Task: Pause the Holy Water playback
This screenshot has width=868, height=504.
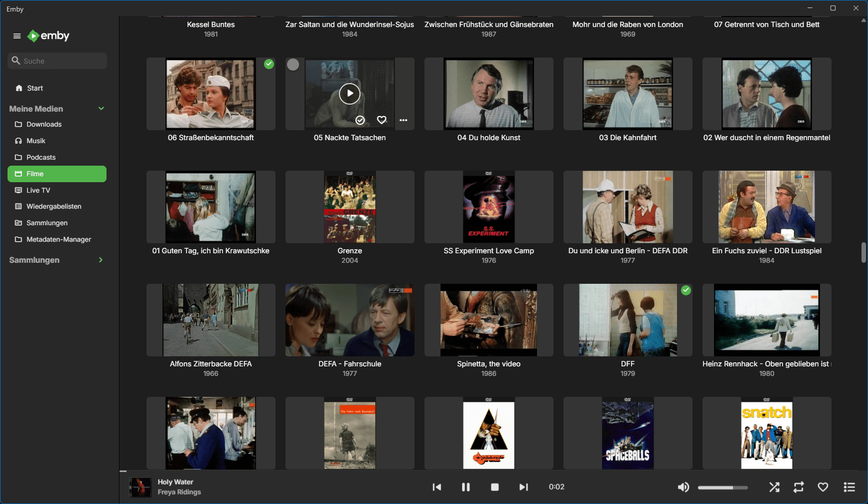Action: pos(465,487)
